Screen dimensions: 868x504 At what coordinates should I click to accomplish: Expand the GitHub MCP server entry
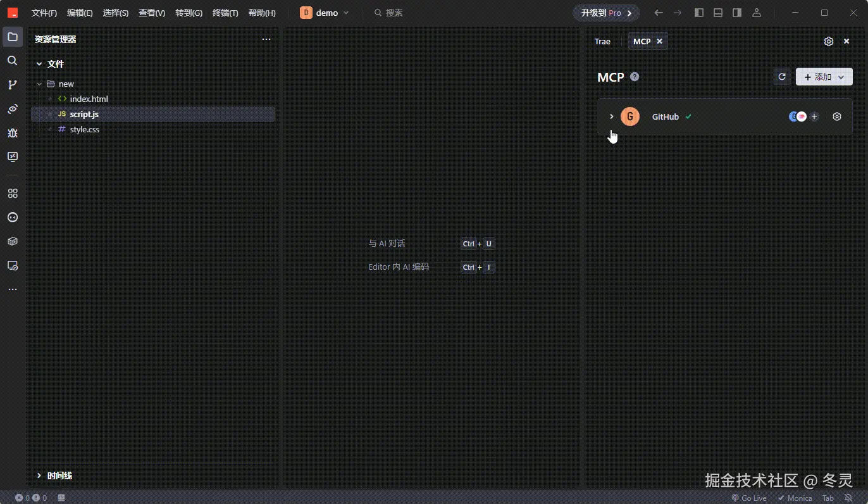point(611,117)
